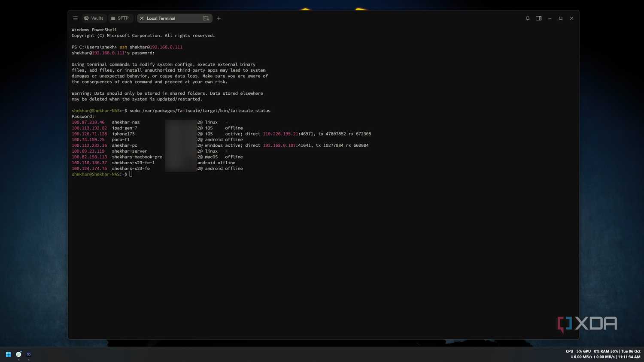Click the dark circular taskbar app icon

[29, 354]
